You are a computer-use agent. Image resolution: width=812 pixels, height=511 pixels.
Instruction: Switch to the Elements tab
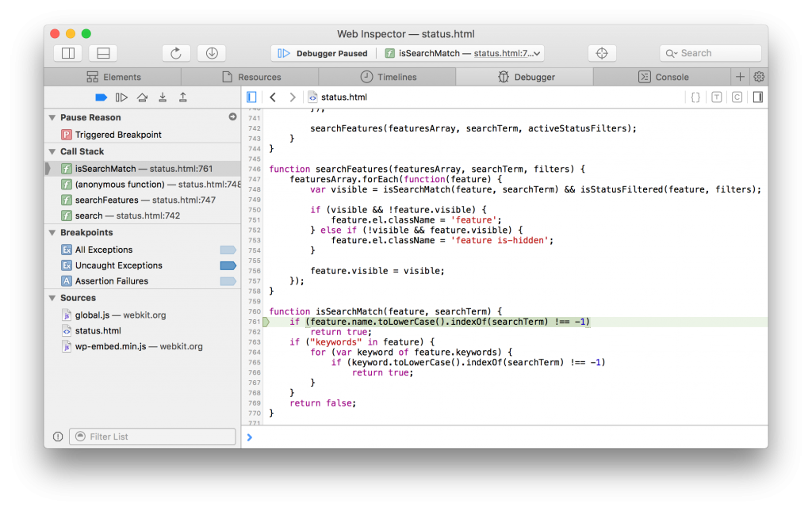point(113,77)
